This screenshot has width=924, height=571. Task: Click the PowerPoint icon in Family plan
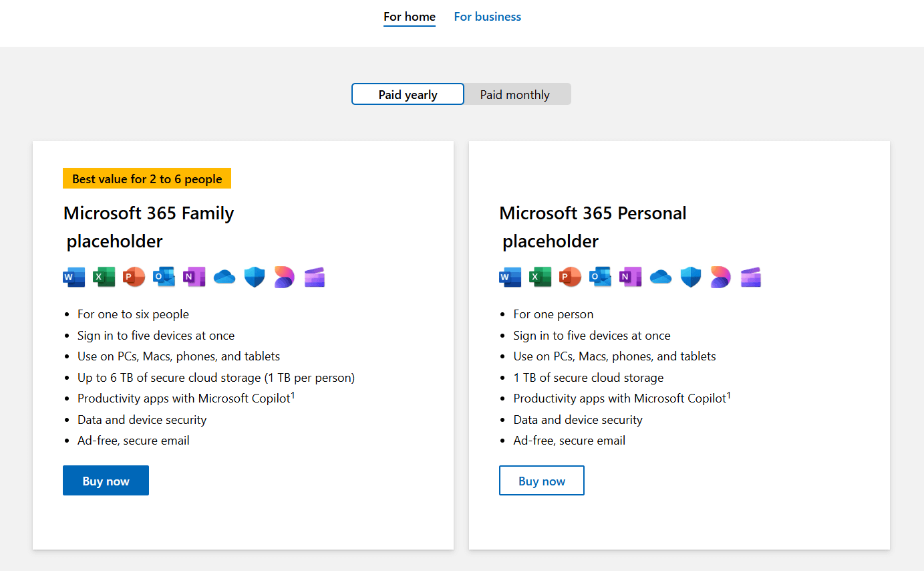(x=134, y=277)
